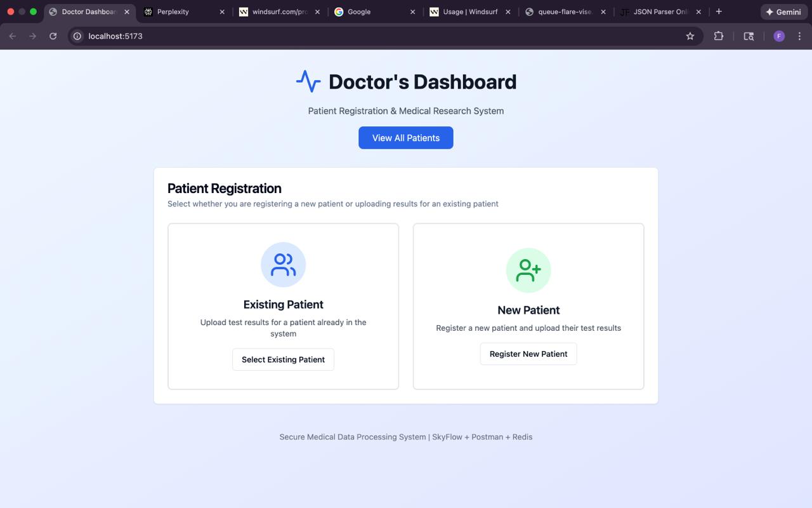The width and height of the screenshot is (812, 508).
Task: Switch to the Usage | Windsurf tab
Action: [470, 11]
